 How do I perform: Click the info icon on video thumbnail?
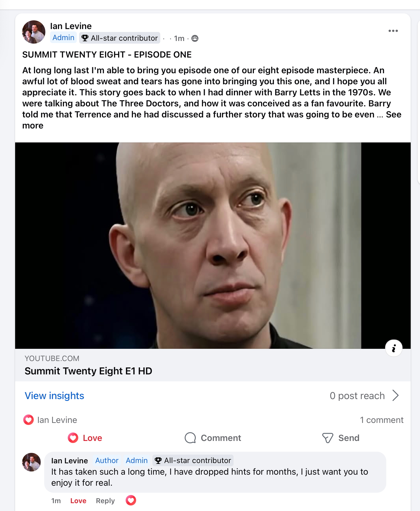pyautogui.click(x=394, y=348)
